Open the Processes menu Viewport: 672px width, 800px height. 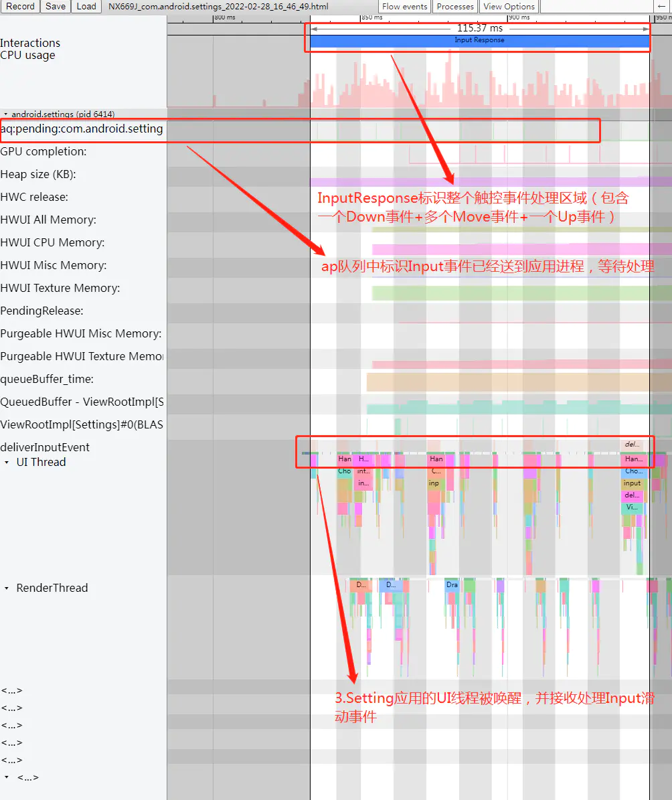[x=455, y=6]
